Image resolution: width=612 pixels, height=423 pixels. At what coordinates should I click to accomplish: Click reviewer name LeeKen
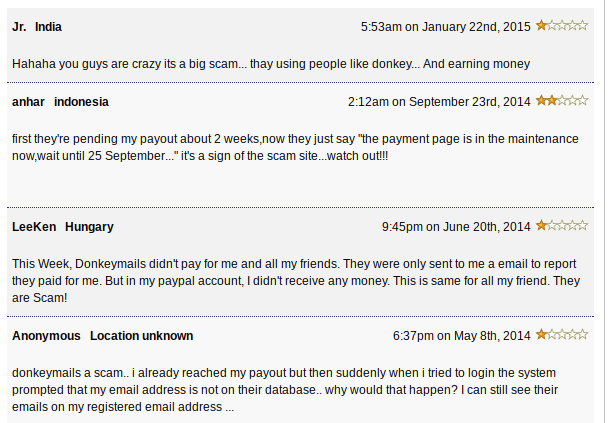point(34,227)
